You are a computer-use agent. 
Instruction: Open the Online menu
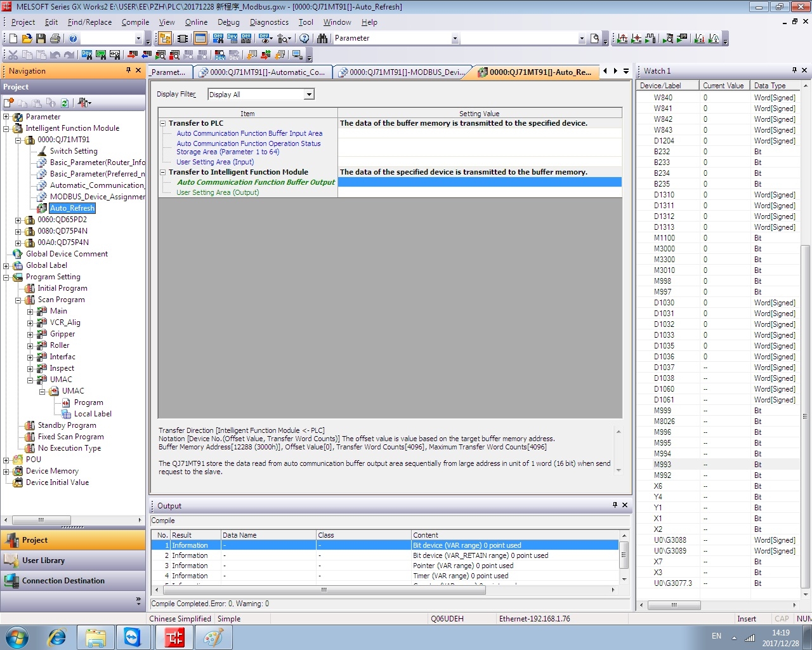[196, 22]
